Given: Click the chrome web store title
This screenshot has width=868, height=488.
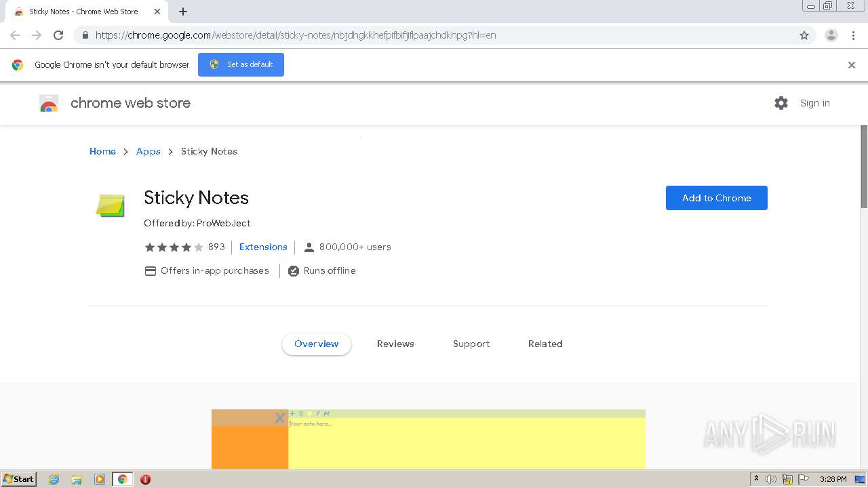Looking at the screenshot, I should pos(130,103).
